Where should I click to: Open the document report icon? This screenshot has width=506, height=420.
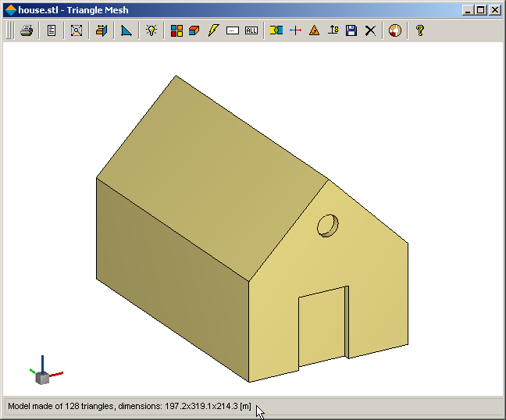[x=52, y=30]
